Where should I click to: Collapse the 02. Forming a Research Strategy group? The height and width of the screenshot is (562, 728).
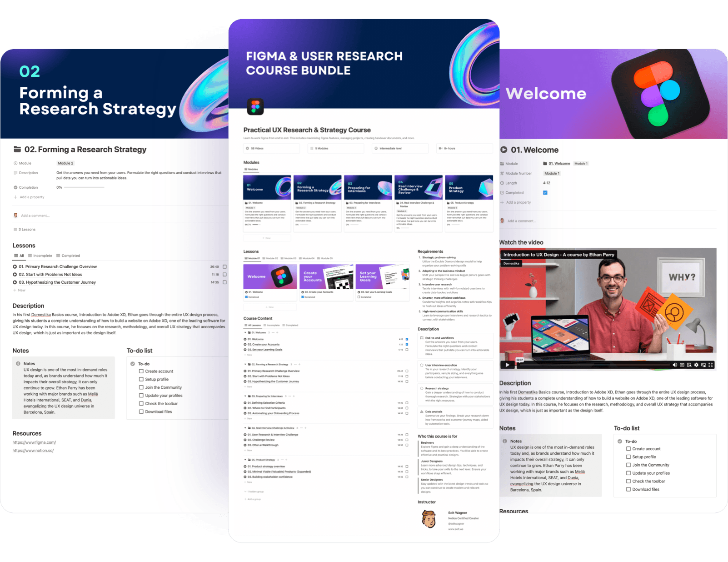(245, 364)
